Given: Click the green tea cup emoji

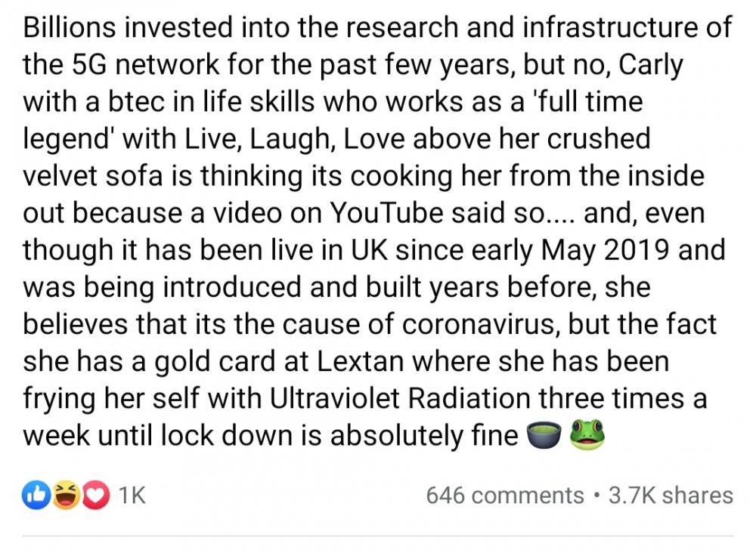Looking at the screenshot, I should point(544,435).
